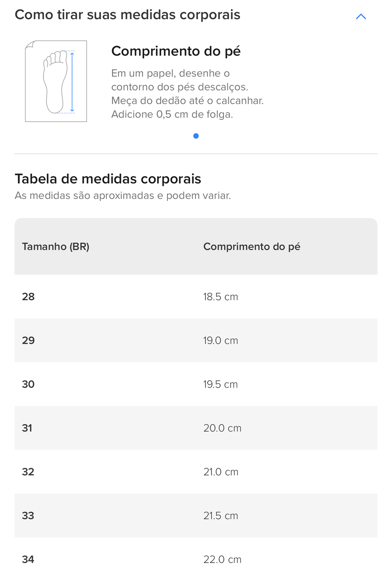
Task: Click the 19.0 cm foot length value
Action: (220, 340)
